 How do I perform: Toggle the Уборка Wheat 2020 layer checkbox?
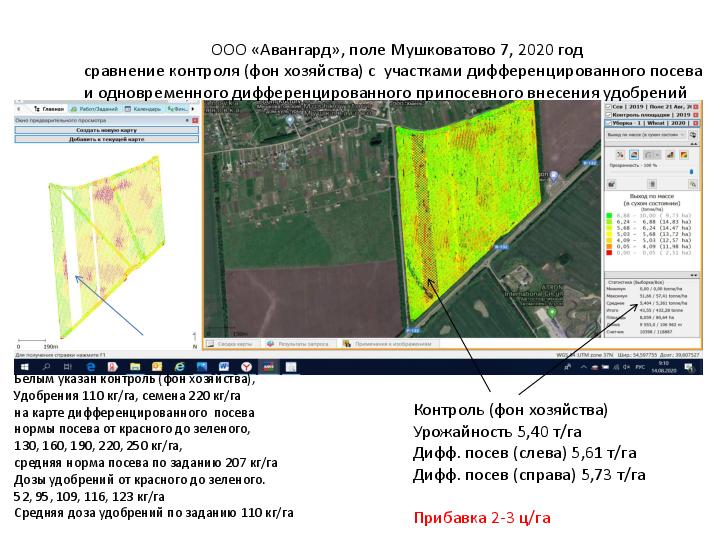609,124
